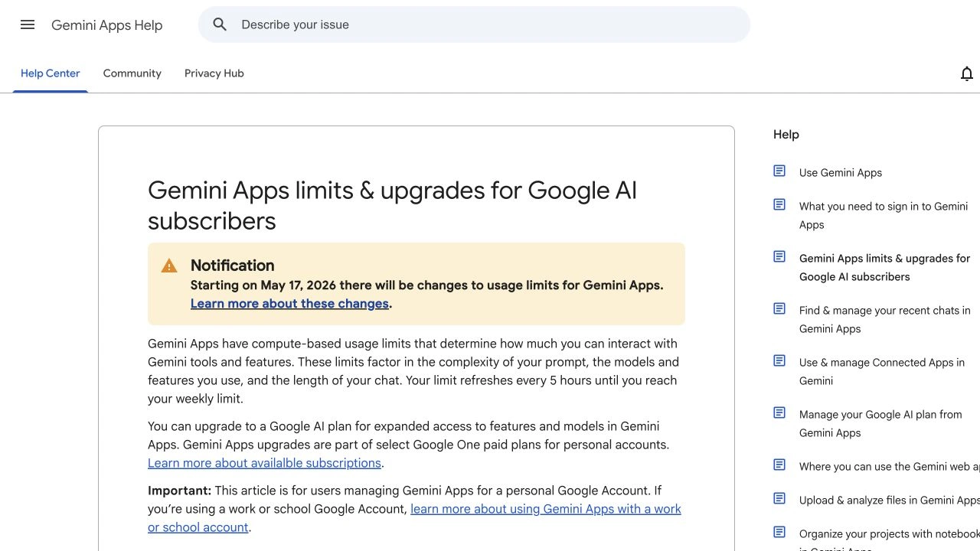
Task: Open Upload & analyze files article
Action: [x=890, y=500]
